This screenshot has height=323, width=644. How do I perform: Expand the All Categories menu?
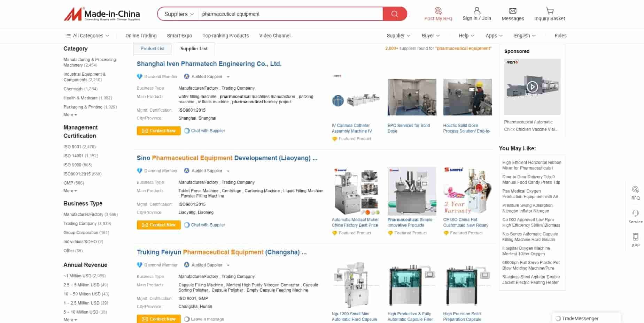(87, 36)
